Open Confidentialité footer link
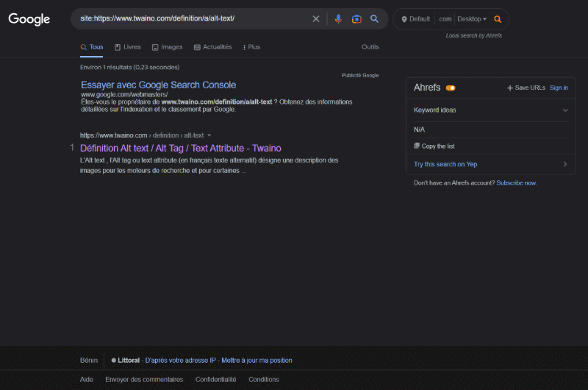The height and width of the screenshot is (390, 588). click(x=216, y=380)
